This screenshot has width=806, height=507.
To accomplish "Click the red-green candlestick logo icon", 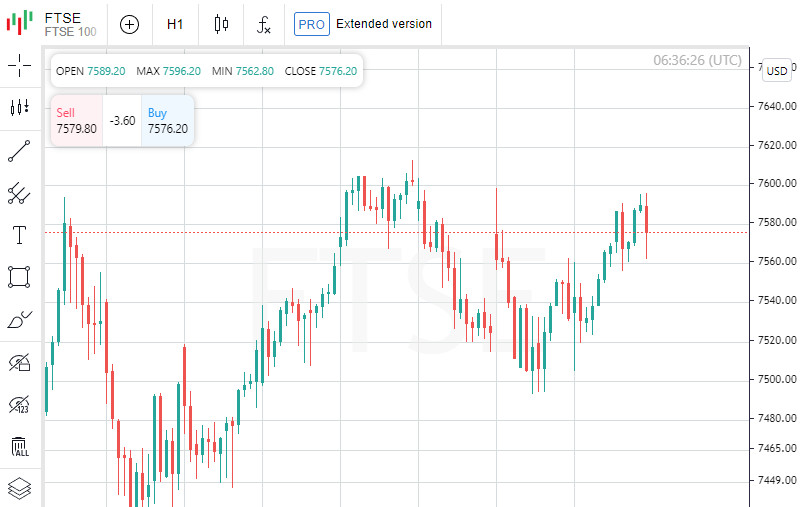I will pos(20,23).
